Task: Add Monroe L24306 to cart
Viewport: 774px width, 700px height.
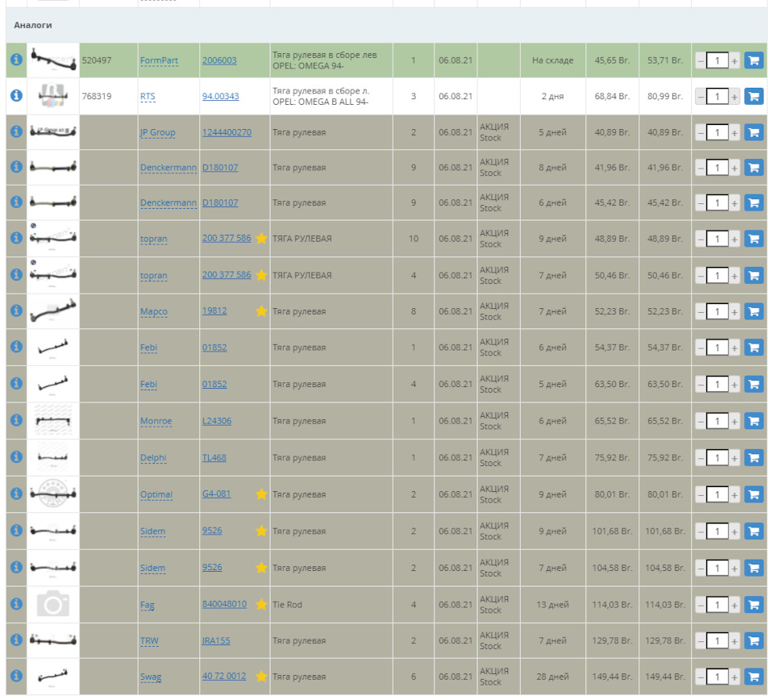Action: 754,421
